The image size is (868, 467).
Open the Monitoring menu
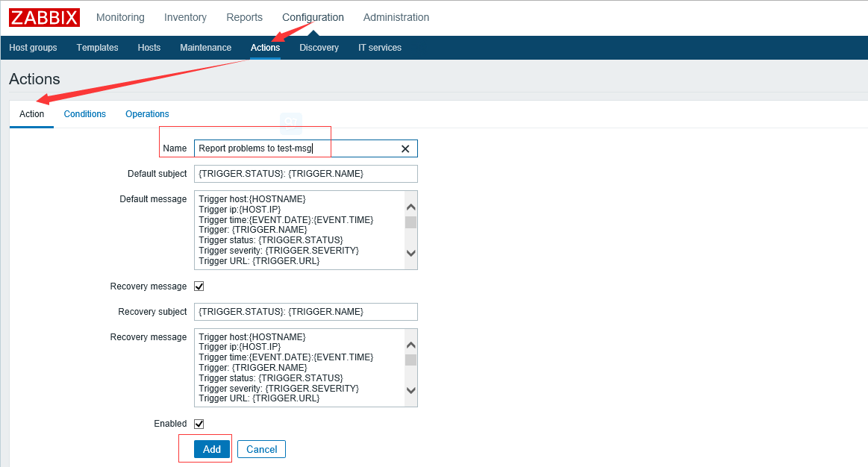[x=120, y=17]
